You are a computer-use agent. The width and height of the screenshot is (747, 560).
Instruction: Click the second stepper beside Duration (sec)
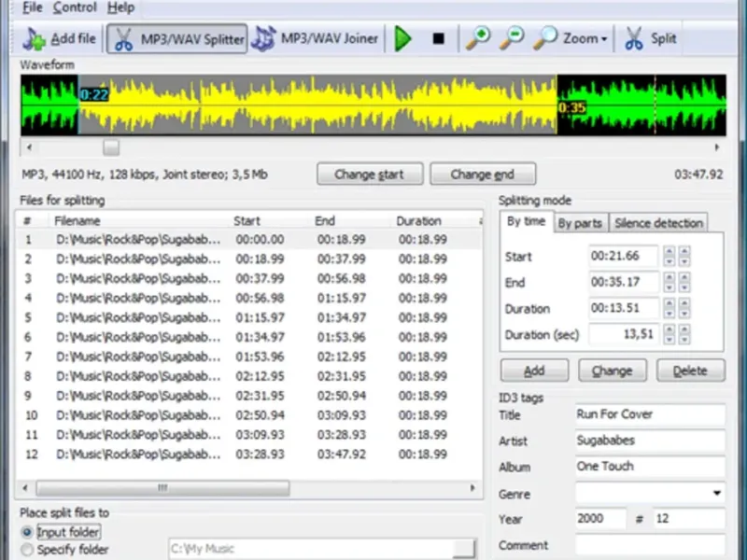684,334
